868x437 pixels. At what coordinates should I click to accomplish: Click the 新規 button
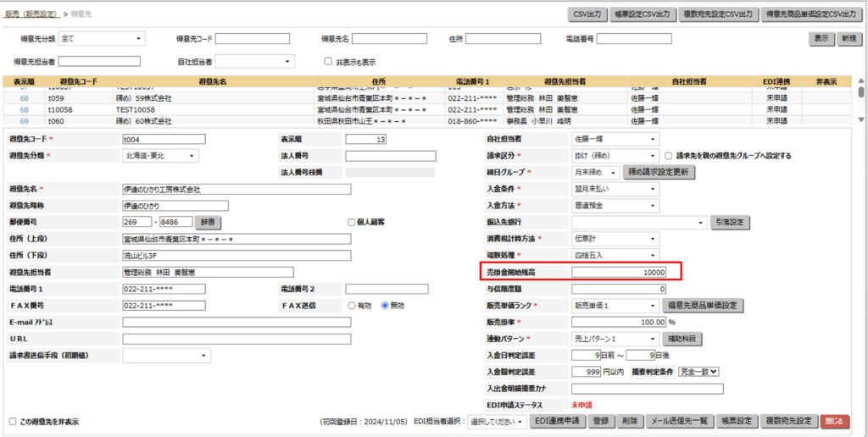click(849, 39)
